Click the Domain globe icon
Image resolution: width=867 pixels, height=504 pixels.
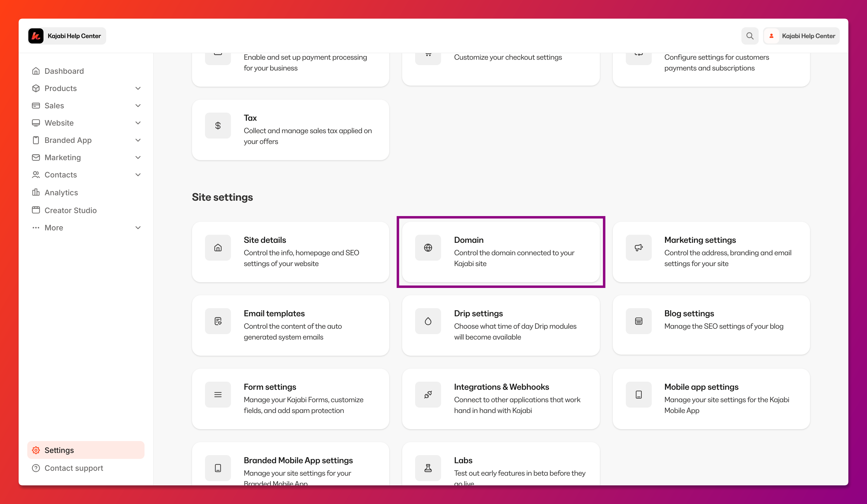[428, 248]
